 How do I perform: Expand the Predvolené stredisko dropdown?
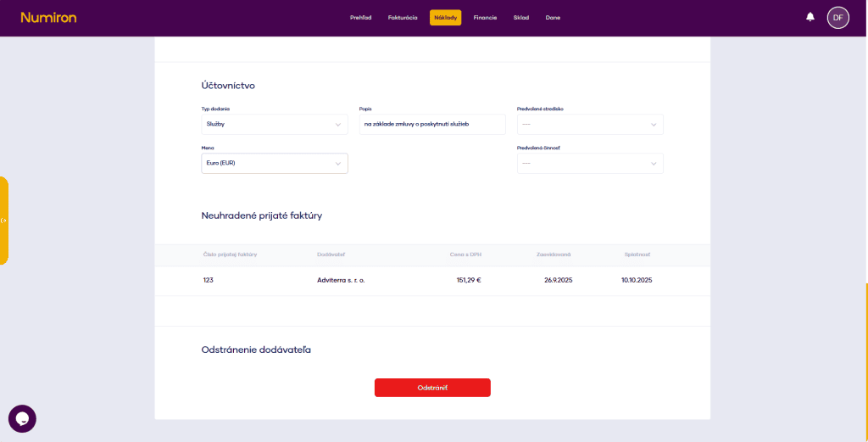coord(590,124)
